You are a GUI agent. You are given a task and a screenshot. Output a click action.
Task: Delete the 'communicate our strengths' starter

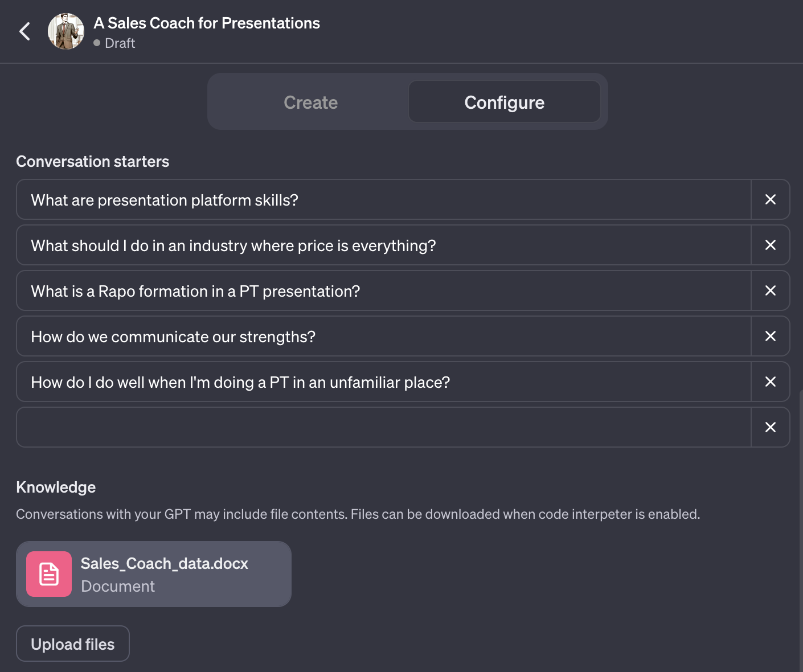pyautogui.click(x=770, y=336)
